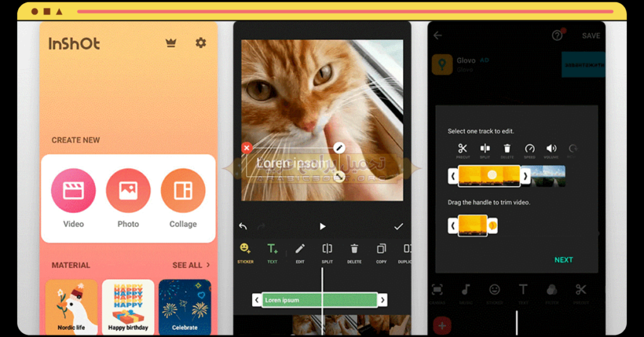Confirm edits with the checkmark
644x337 pixels.
pyautogui.click(x=398, y=226)
